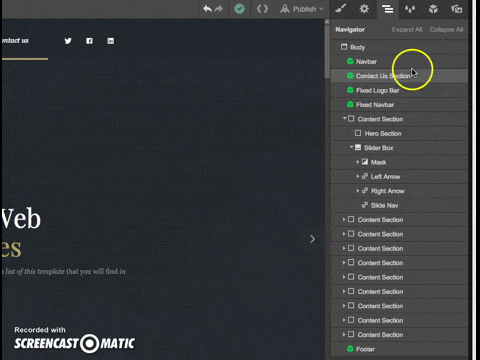Screen dimensions: 480x360
Task: Redo the last undone change
Action: [x=219, y=9]
